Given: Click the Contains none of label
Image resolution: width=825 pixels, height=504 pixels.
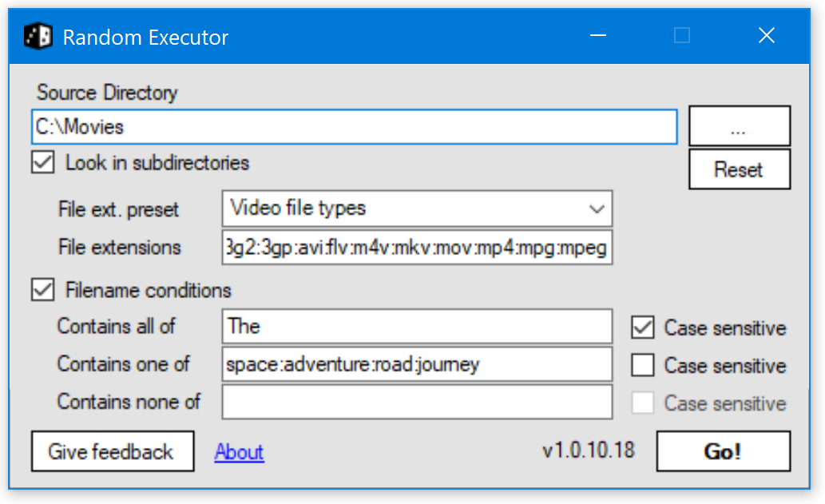Looking at the screenshot, I should coord(129,402).
